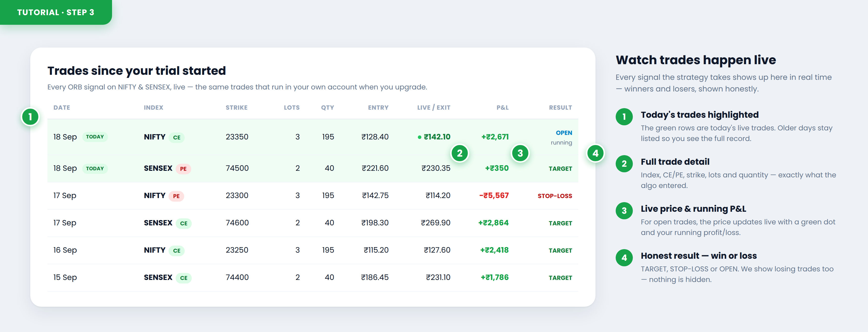Click the PE tag on the NIFTY 23300 row
868x332 pixels.
coord(176,196)
